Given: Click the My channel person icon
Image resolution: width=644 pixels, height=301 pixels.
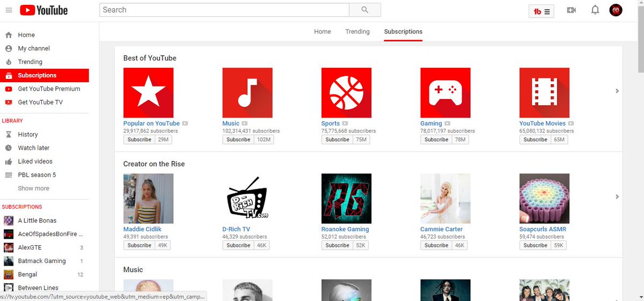Looking at the screenshot, I should [x=8, y=48].
